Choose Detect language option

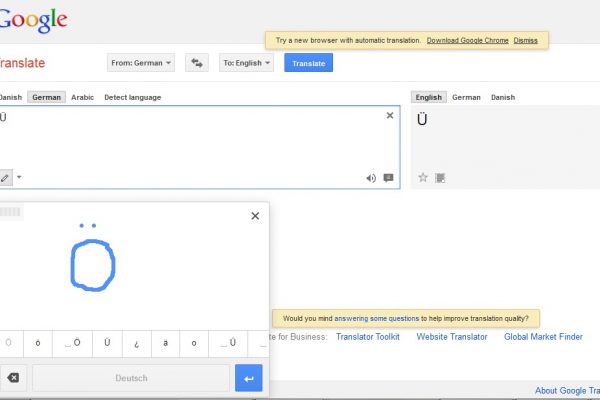pos(132,97)
